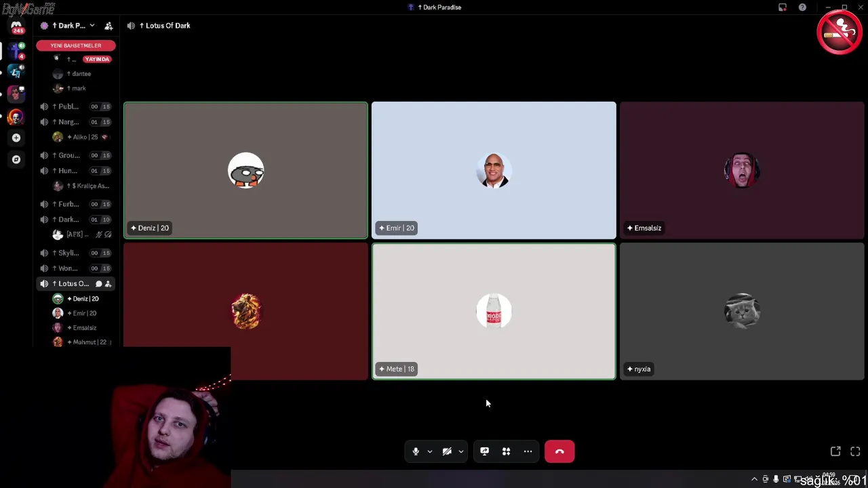Screen dimensions: 868x488
Task: Select the cross server icon with badge 4
Action: click(x=16, y=52)
